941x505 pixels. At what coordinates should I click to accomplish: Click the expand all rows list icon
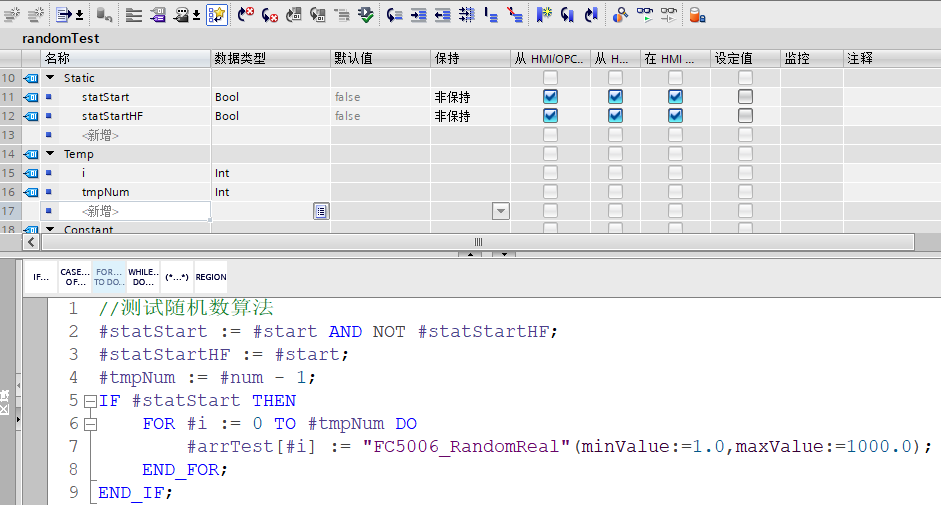pyautogui.click(x=134, y=14)
